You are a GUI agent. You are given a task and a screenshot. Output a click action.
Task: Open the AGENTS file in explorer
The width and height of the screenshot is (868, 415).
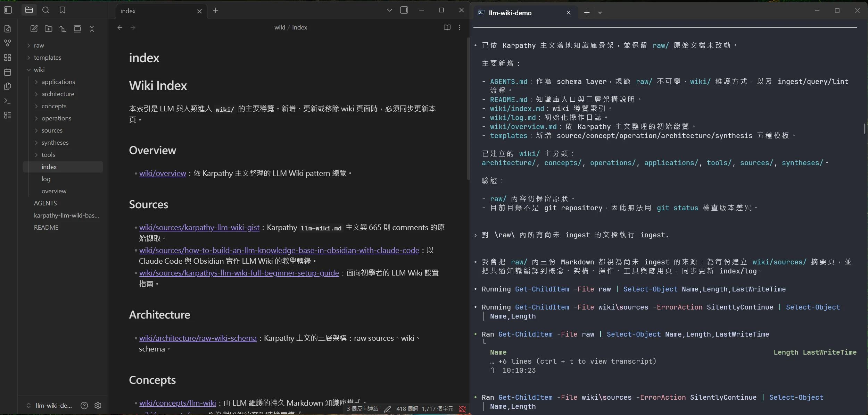[x=46, y=203]
